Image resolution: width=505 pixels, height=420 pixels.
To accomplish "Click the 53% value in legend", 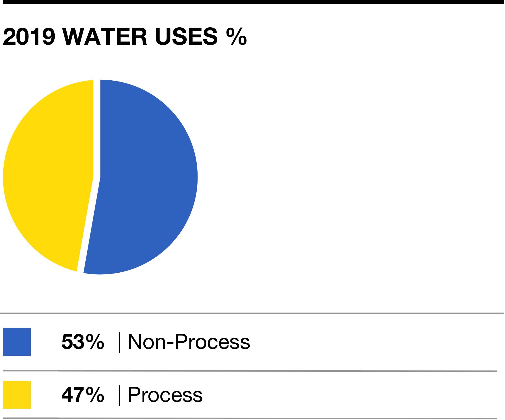I will coord(83,342).
